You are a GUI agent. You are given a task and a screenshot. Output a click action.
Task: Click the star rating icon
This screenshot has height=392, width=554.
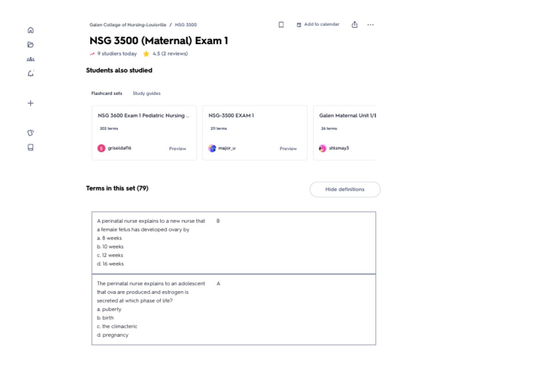(146, 54)
